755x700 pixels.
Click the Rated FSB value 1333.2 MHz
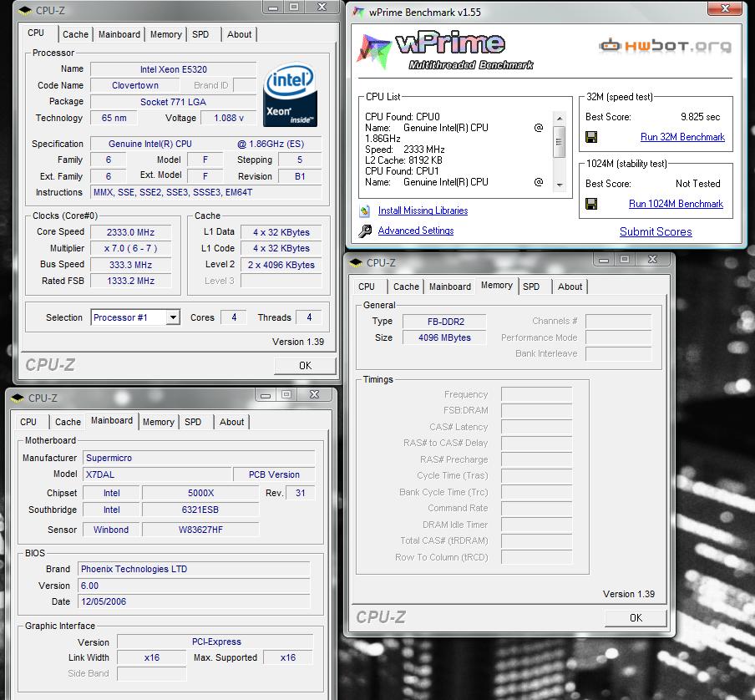[x=130, y=281]
